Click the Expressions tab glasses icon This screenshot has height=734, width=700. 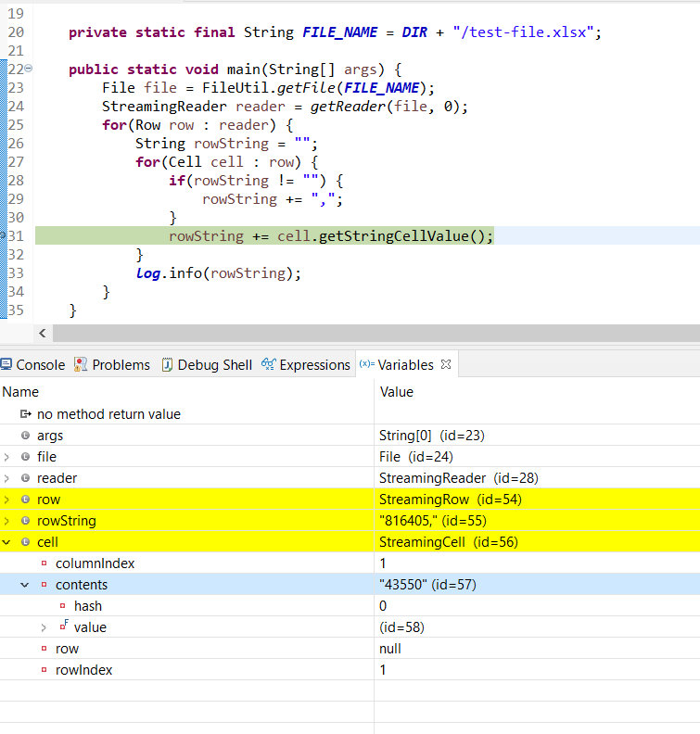pyautogui.click(x=268, y=363)
